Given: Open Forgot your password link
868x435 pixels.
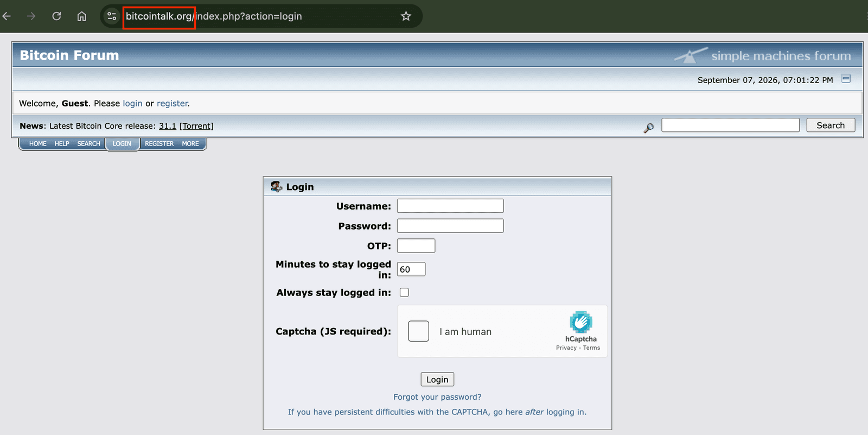Looking at the screenshot, I should (437, 397).
